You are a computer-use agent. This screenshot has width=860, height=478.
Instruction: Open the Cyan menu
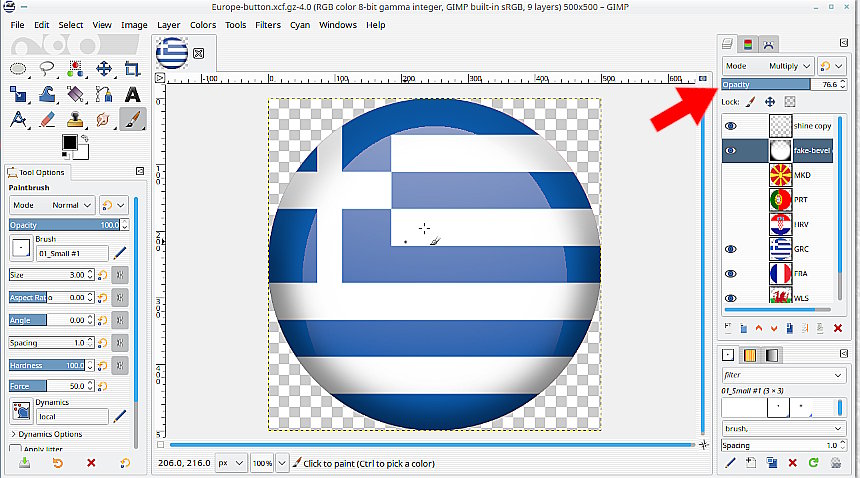300,25
